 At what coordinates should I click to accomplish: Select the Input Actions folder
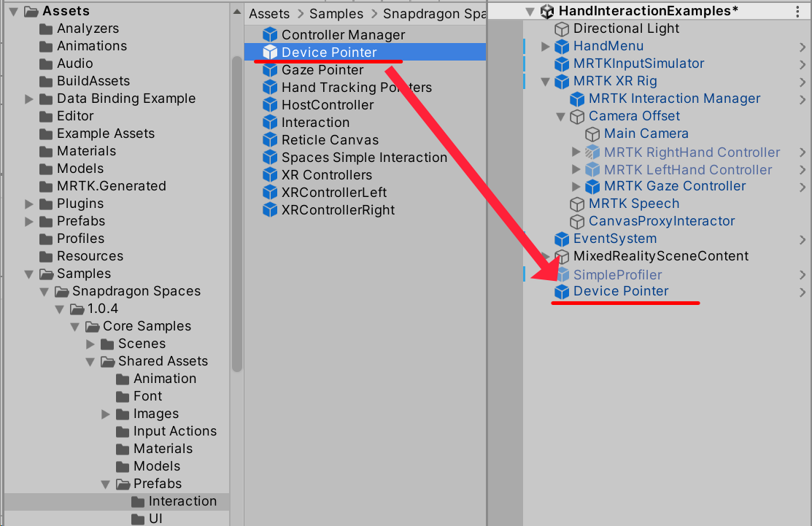pyautogui.click(x=175, y=431)
